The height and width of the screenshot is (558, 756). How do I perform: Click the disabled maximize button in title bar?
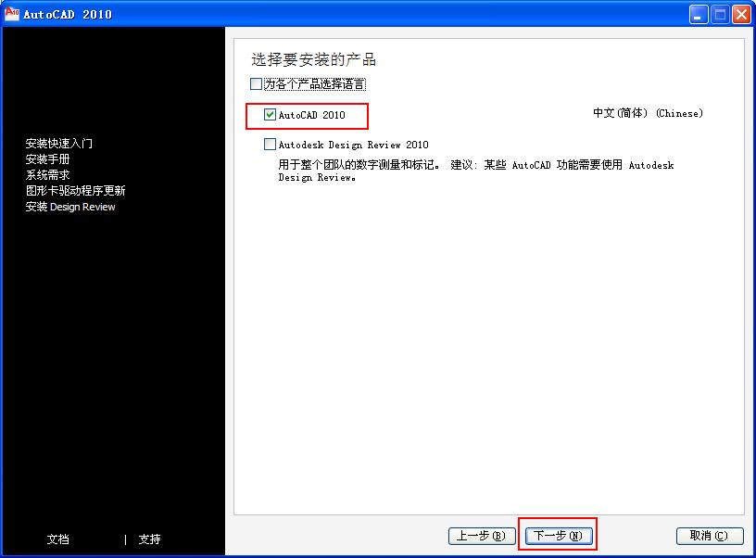click(x=720, y=15)
